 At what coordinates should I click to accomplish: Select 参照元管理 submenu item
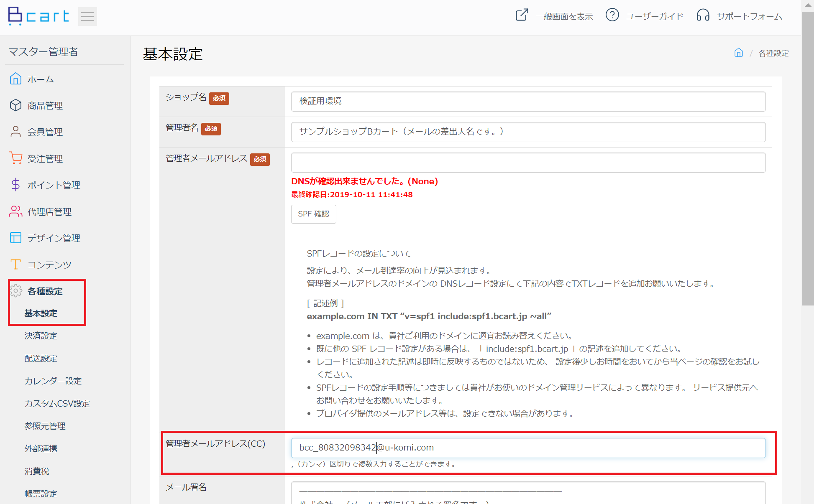click(45, 426)
